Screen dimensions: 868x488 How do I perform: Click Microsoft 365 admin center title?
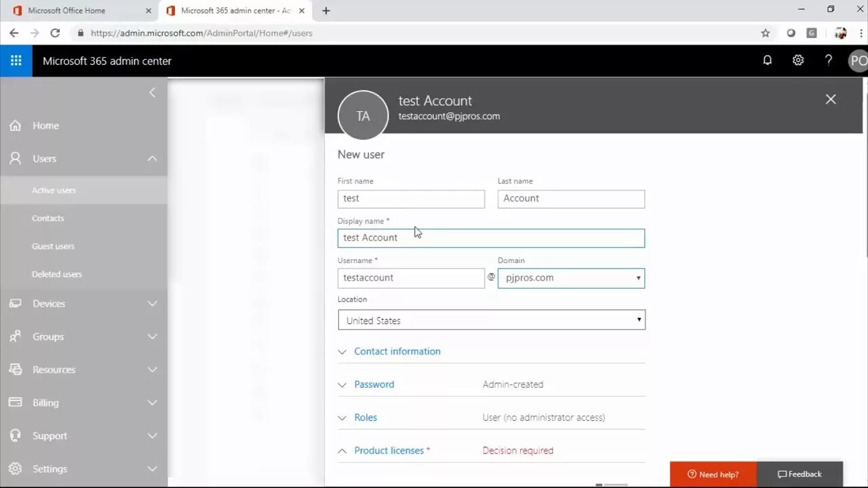(107, 61)
